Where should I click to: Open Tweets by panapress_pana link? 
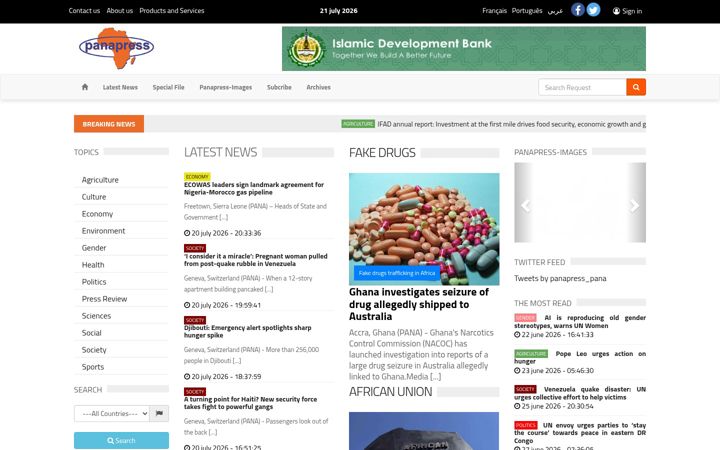point(560,278)
